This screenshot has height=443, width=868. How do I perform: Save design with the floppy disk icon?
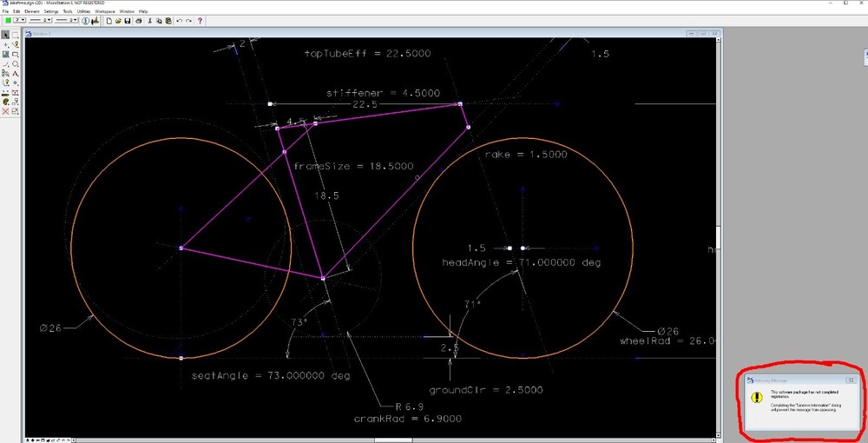point(128,20)
